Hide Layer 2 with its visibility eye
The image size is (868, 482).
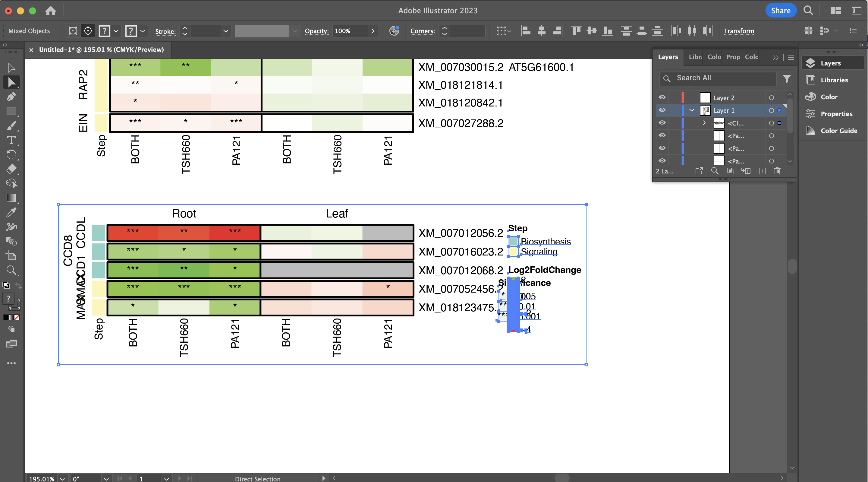coord(662,97)
